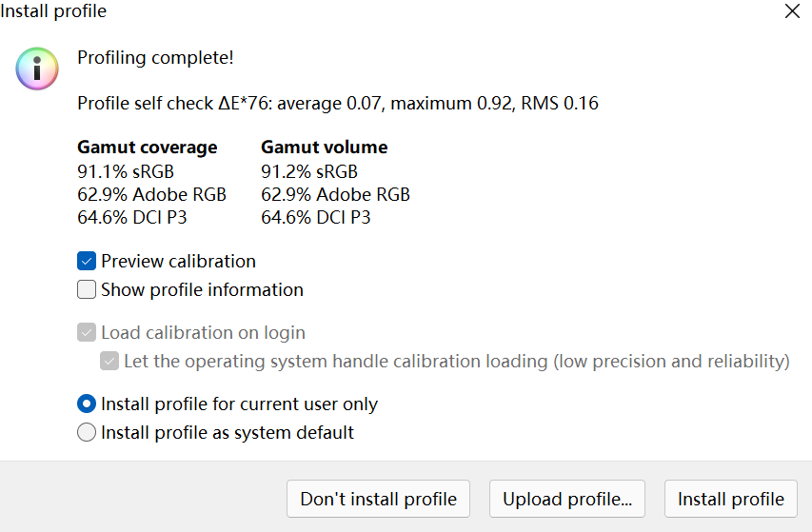This screenshot has height=532, width=812.
Task: Confirm with the Install profile button
Action: point(730,499)
